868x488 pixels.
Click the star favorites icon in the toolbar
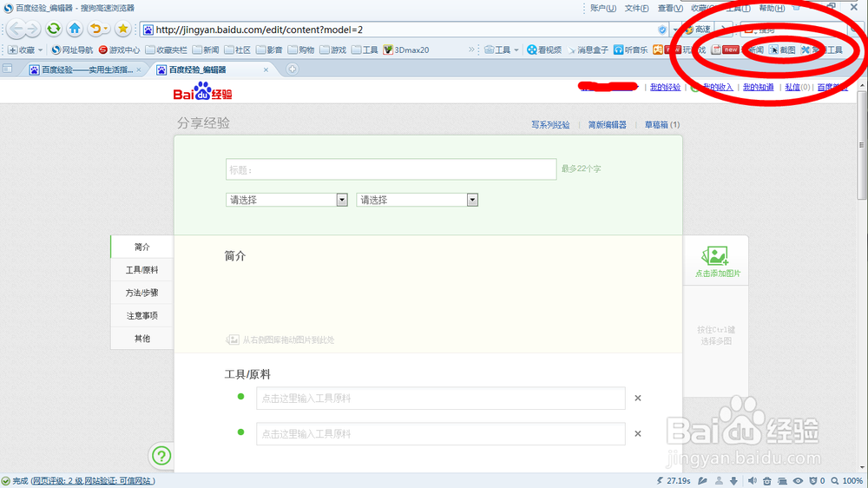[123, 29]
